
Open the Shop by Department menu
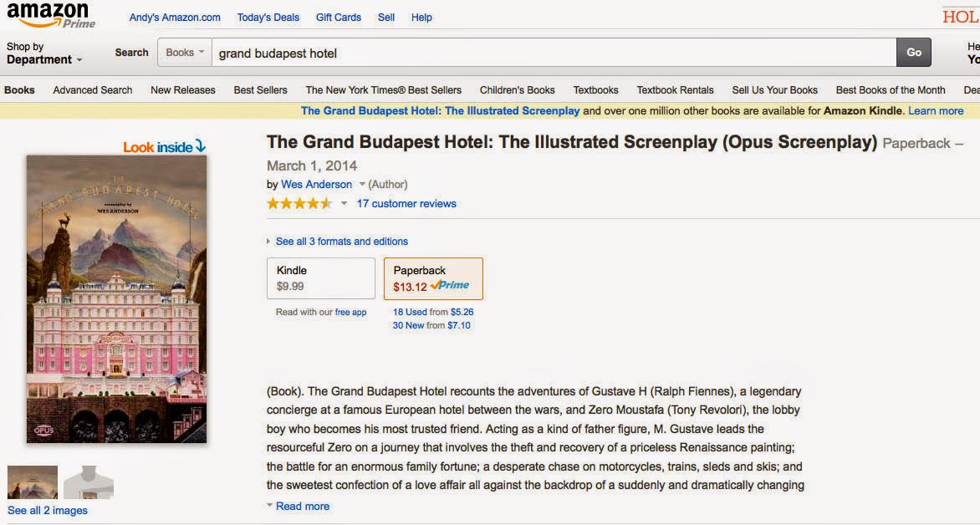point(44,54)
